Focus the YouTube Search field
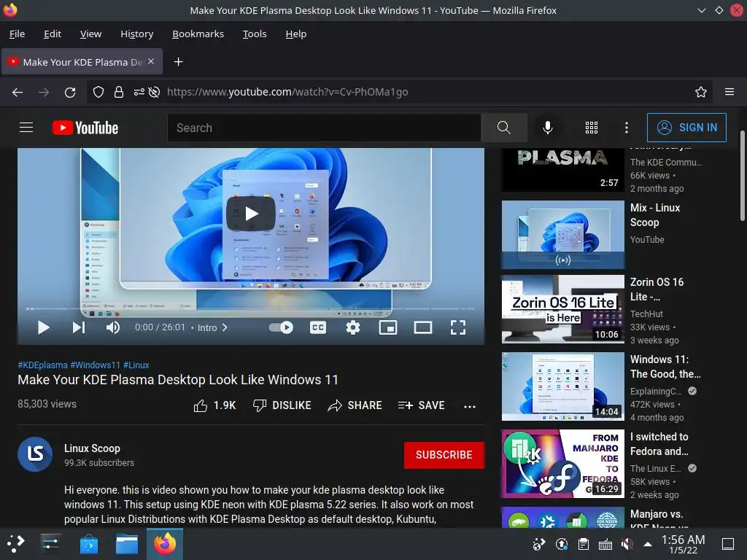Viewport: 747px width, 560px height. 324,128
